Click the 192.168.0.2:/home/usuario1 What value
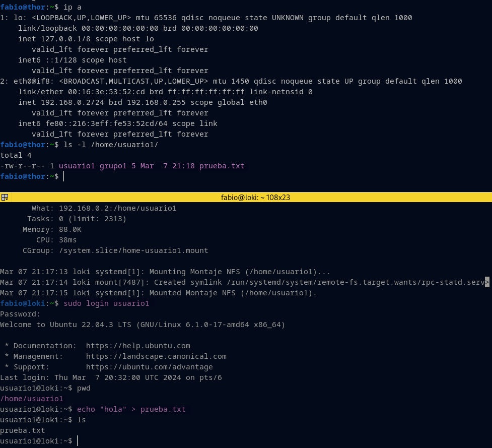The width and height of the screenshot is (492, 448). (117, 208)
